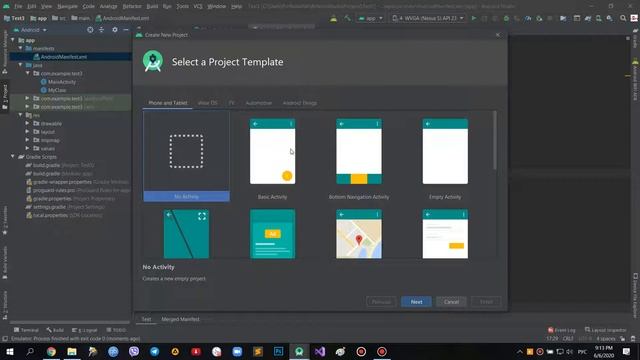
Task: Select the Empty Activity template
Action: [x=445, y=156]
